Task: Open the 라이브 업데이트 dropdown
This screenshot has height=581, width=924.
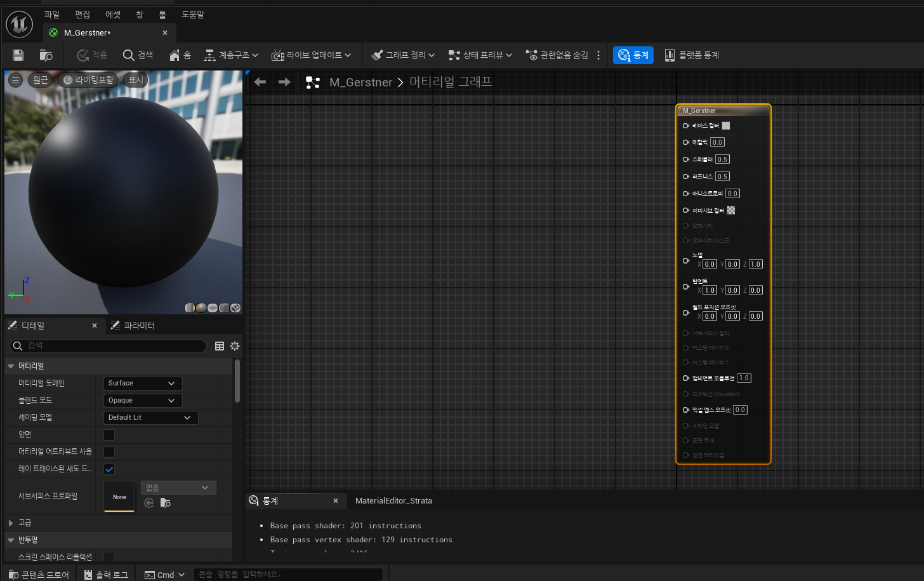Action: pos(311,55)
